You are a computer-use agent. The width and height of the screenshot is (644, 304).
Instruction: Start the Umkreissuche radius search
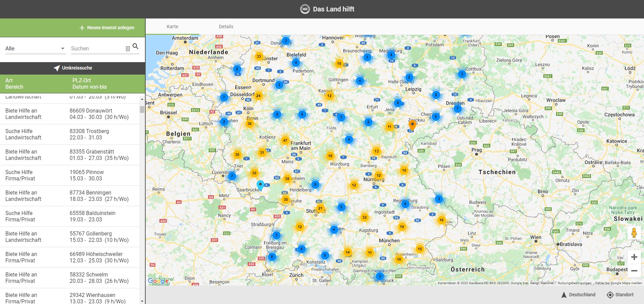[72, 68]
